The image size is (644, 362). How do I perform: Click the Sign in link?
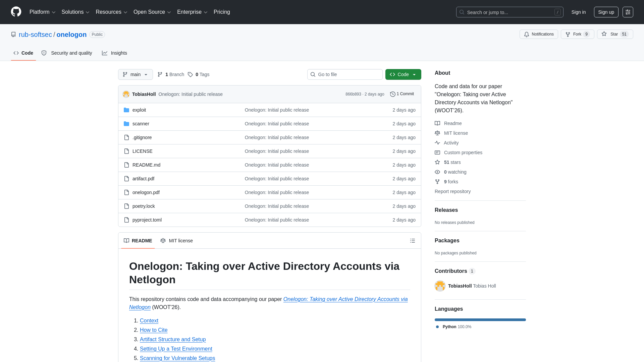(579, 12)
